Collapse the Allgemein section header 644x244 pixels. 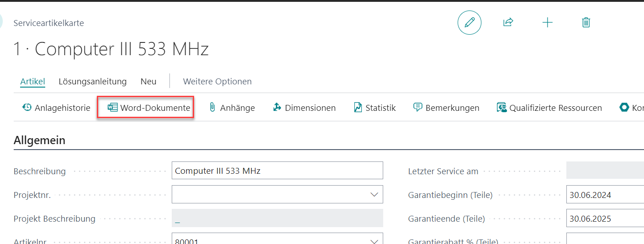(40, 140)
